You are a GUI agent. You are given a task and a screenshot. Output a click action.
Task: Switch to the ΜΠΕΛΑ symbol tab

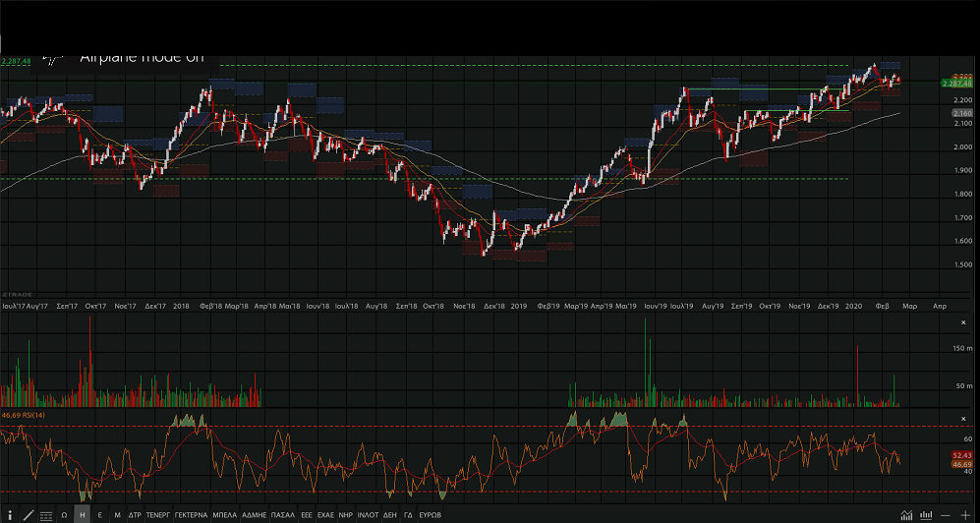tap(225, 515)
